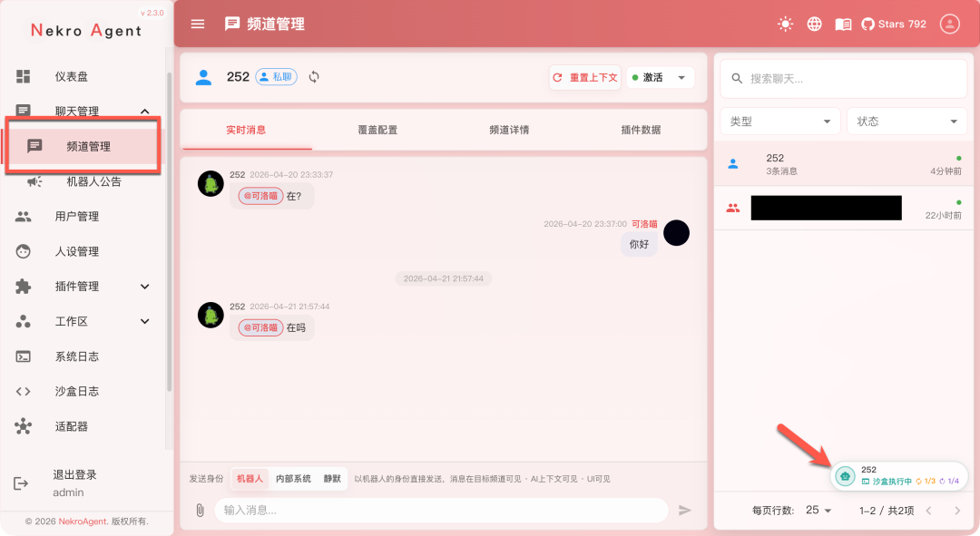This screenshot has width=980, height=536.
Task: Select 内部系统 send identity
Action: [293, 479]
